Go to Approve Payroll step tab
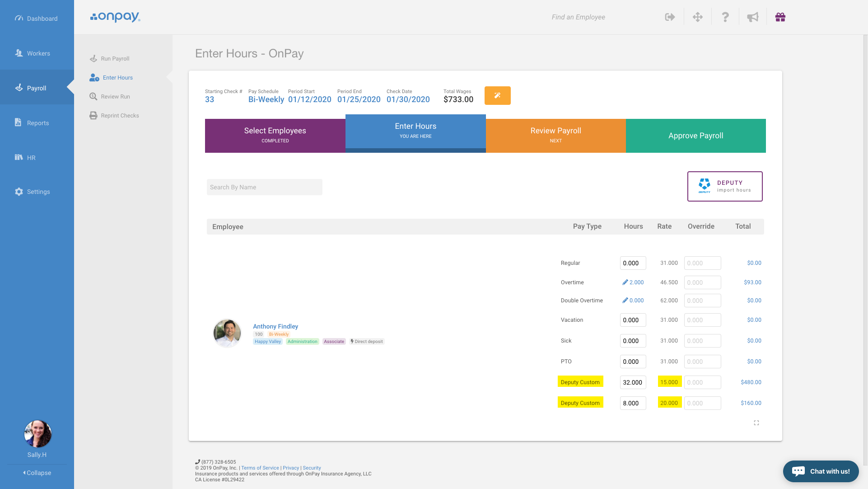This screenshot has height=489, width=868. pyautogui.click(x=696, y=136)
